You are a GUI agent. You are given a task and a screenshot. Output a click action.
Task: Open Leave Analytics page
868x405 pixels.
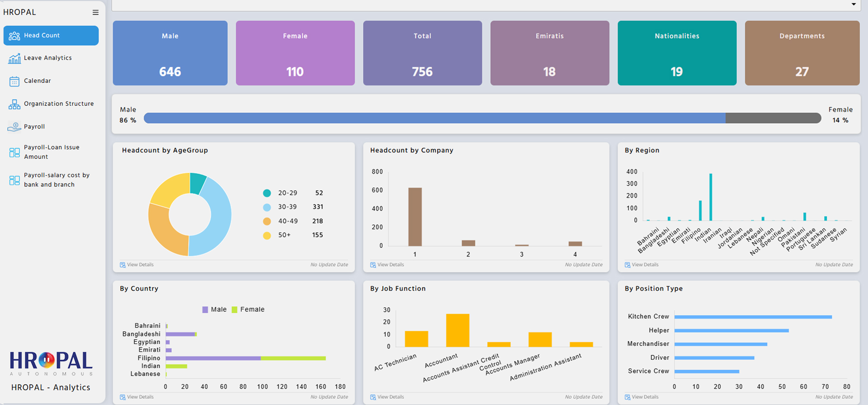pyautogui.click(x=47, y=58)
